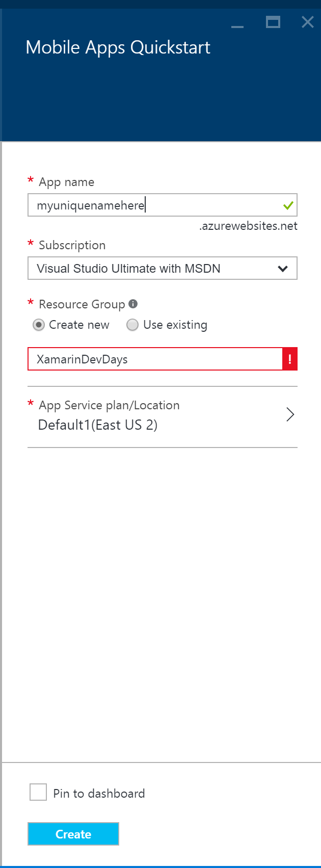Select the Default1(East US 2) plan text
The width and height of the screenshot is (321, 868).
click(x=98, y=425)
